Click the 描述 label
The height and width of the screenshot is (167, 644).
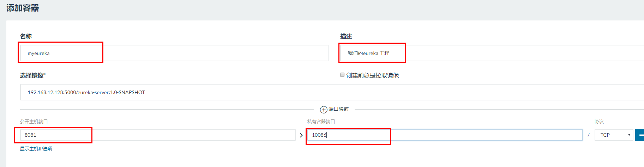coord(346,36)
